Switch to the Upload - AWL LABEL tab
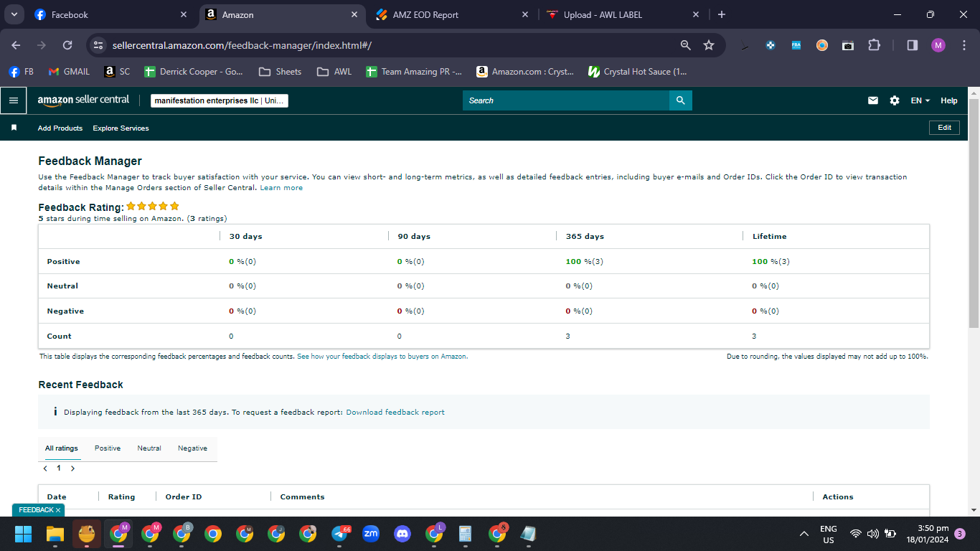Image resolution: width=980 pixels, height=551 pixels. [x=623, y=14]
